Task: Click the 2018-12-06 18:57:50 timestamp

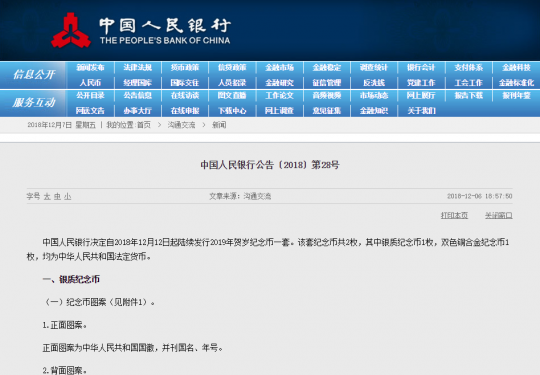Action: (479, 196)
